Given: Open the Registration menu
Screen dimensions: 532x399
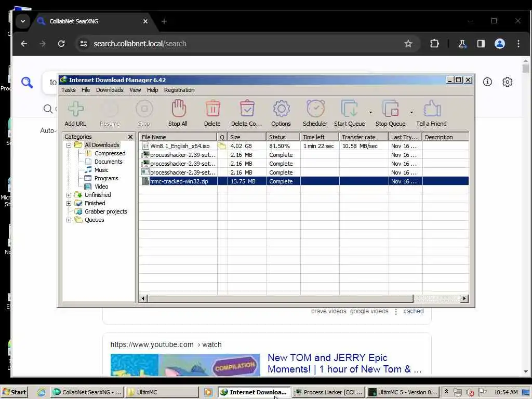Looking at the screenshot, I should click(x=179, y=90).
